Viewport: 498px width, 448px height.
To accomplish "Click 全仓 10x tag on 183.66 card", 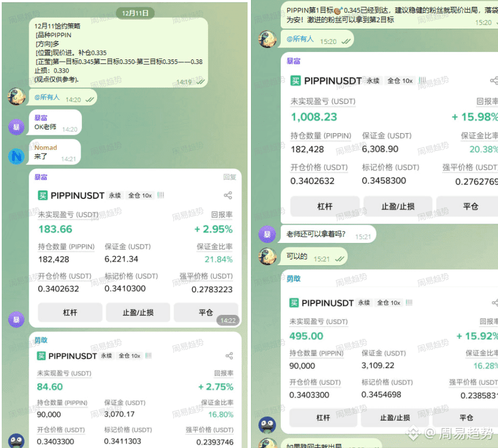I will (x=140, y=195).
